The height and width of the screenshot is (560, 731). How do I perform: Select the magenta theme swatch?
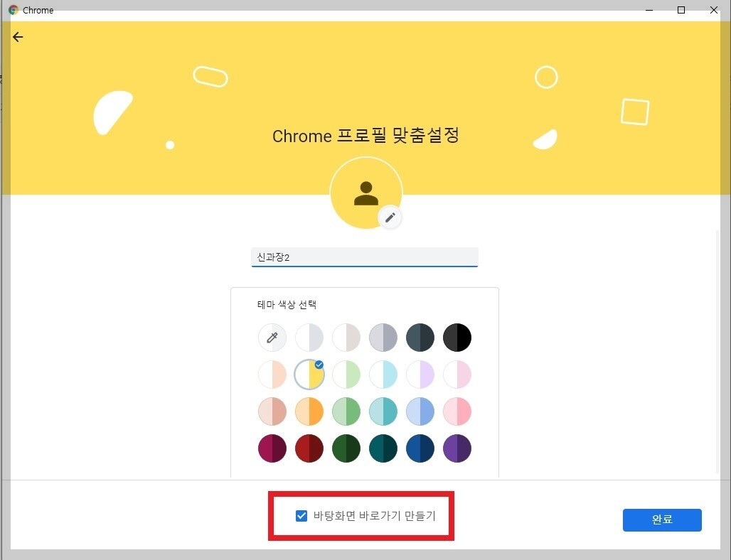tap(272, 448)
